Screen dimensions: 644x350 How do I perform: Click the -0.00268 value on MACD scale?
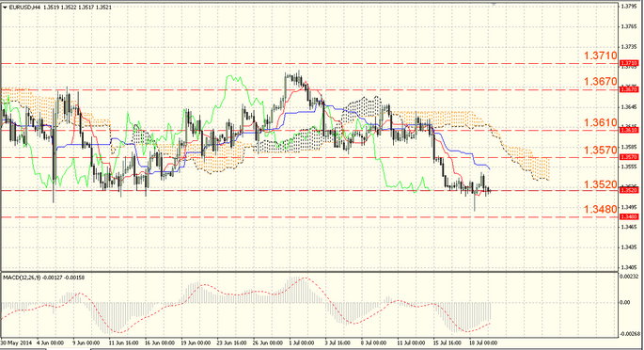(631, 334)
